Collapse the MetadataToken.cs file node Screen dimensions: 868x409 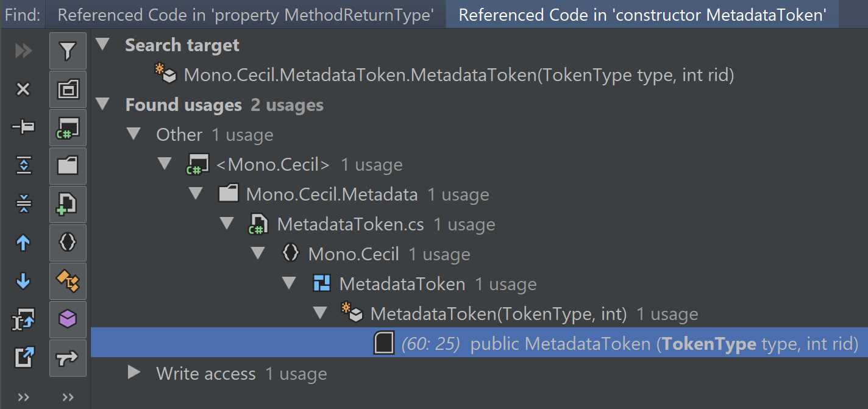[x=227, y=224]
